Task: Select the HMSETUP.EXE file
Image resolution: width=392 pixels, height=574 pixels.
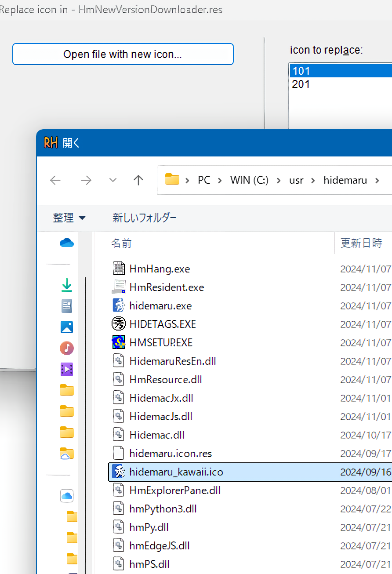Action: pos(161,343)
